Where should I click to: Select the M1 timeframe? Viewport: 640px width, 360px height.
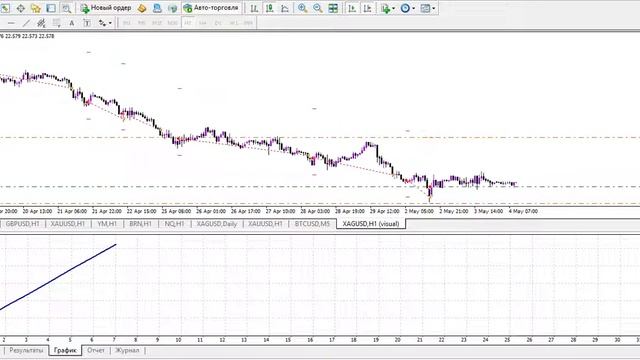[x=127, y=23]
